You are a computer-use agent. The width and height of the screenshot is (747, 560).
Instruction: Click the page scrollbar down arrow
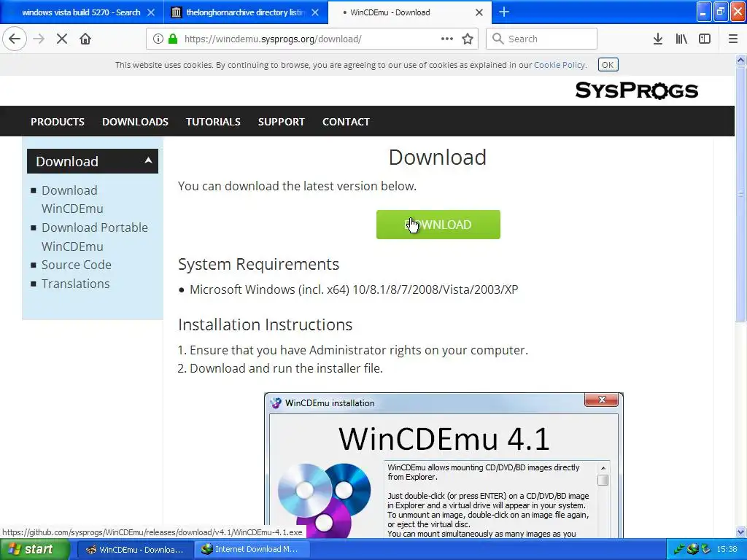(741, 532)
